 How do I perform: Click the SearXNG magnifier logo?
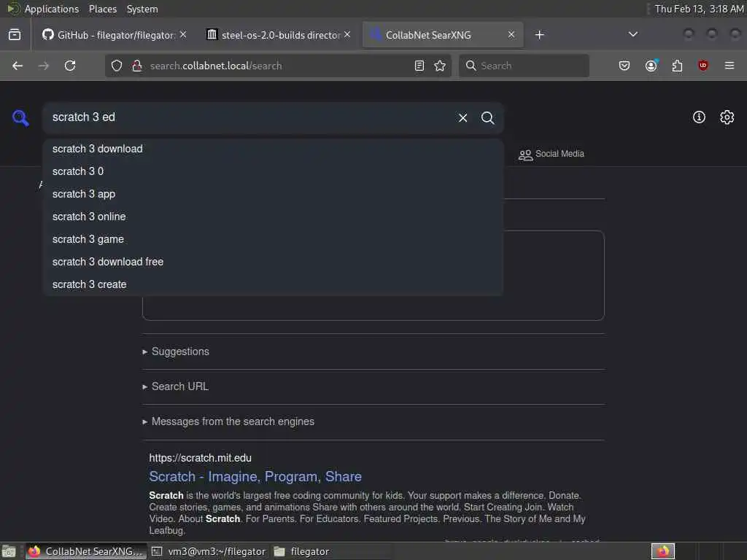(20, 117)
